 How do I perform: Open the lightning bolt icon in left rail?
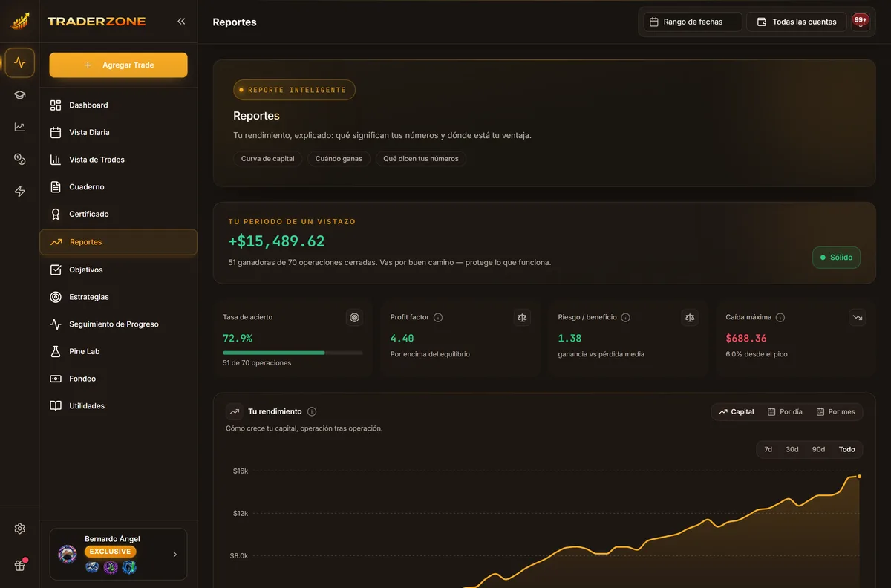coord(20,192)
